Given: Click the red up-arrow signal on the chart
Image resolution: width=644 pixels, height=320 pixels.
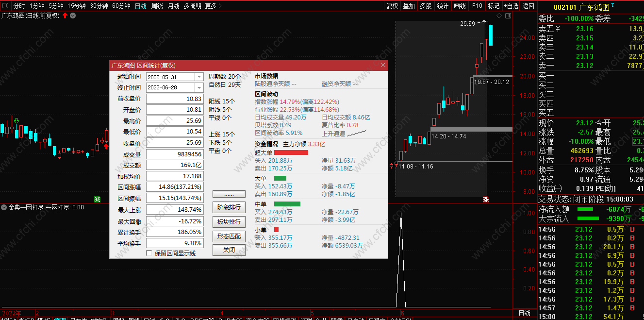Looking at the screenshot, I should [x=106, y=146].
